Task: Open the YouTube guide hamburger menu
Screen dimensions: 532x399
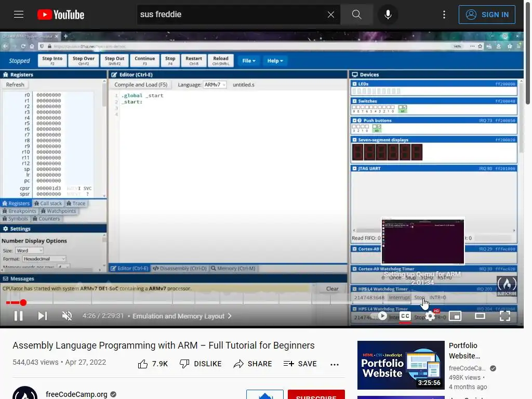Action: point(19,14)
